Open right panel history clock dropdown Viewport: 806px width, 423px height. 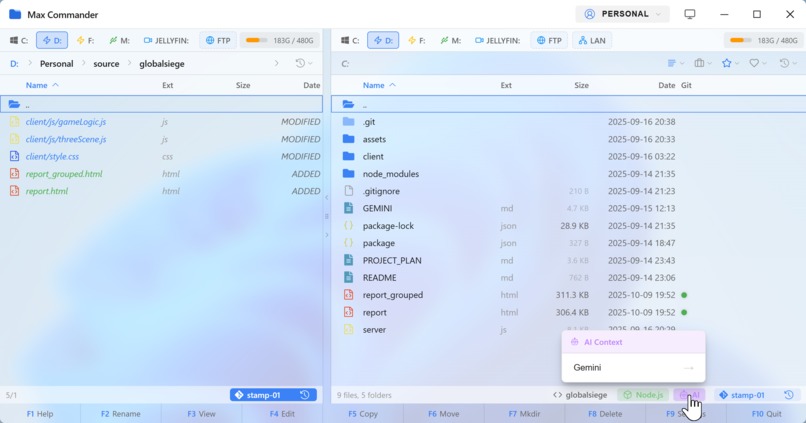pyautogui.click(x=787, y=63)
